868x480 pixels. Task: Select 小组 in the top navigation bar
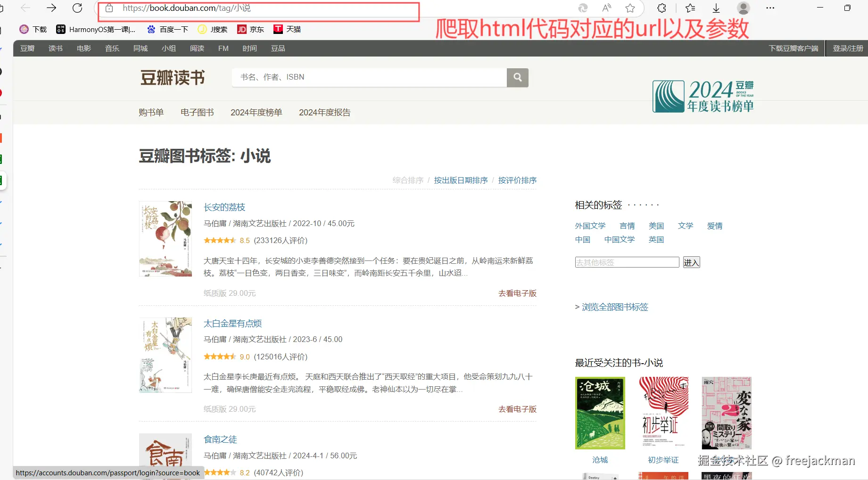point(169,49)
